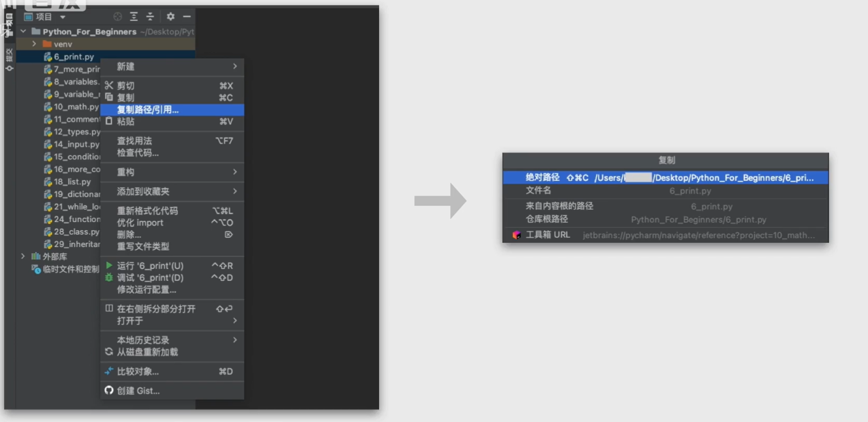
Task: Select 临时文件和控制台 node
Action: coord(66,269)
